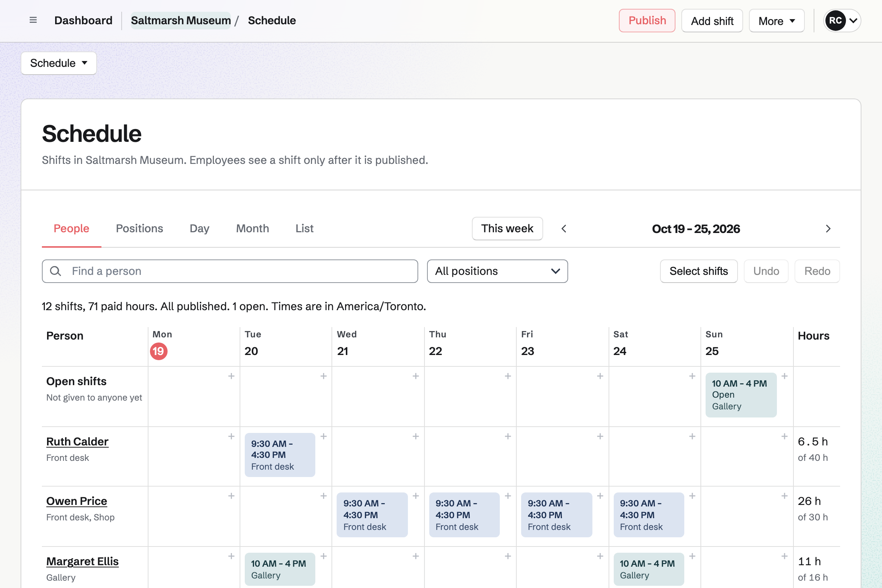Click the Publish button
882x588 pixels.
647,21
